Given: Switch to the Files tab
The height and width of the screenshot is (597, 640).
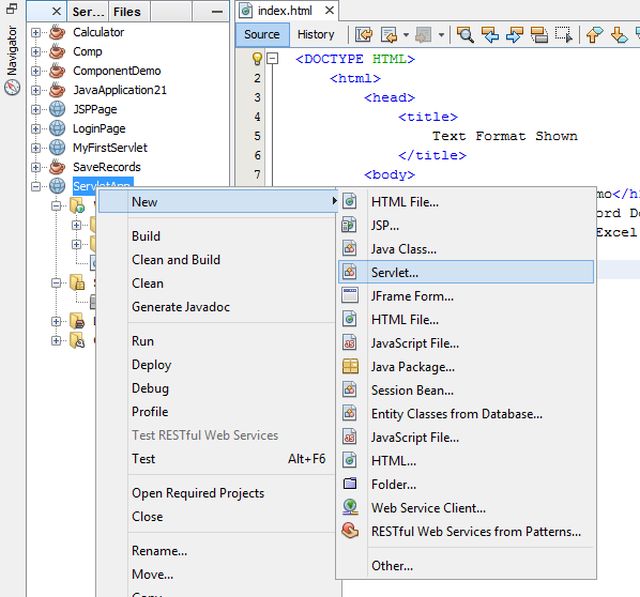Looking at the screenshot, I should pos(127,12).
